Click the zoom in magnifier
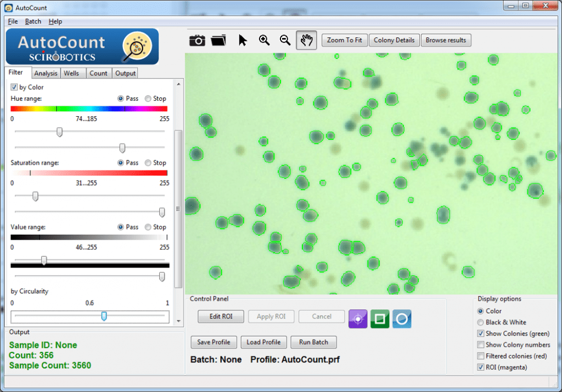Screen dimensions: 562x392 click(x=265, y=40)
